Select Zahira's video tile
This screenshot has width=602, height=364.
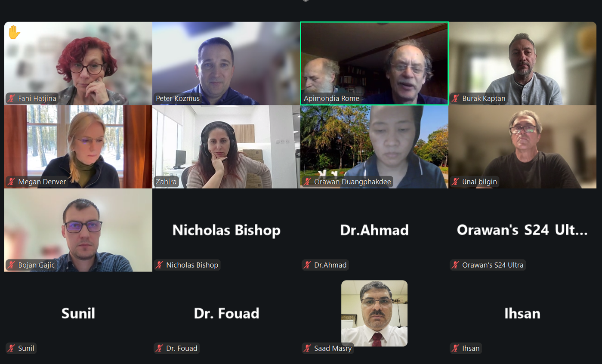[226, 147]
